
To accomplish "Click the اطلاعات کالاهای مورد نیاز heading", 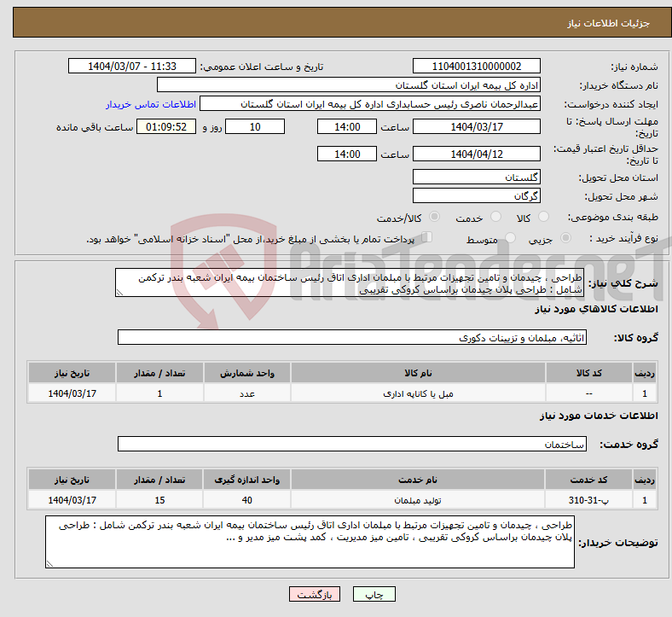I will (596, 309).
